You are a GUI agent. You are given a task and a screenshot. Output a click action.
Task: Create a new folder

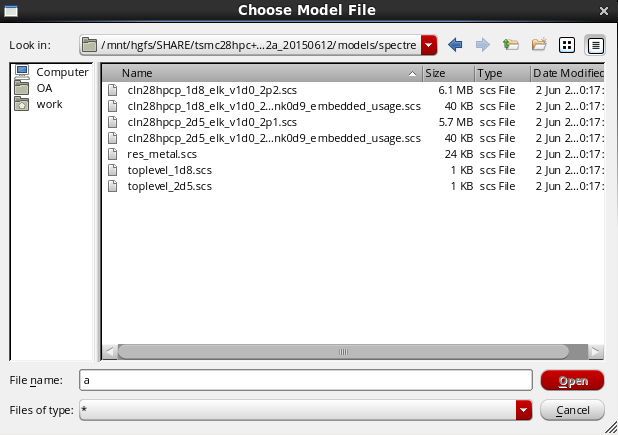539,45
